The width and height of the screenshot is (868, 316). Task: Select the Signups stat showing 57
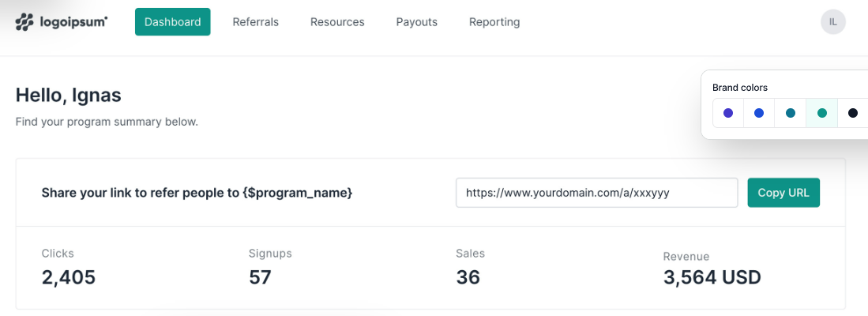(260, 277)
